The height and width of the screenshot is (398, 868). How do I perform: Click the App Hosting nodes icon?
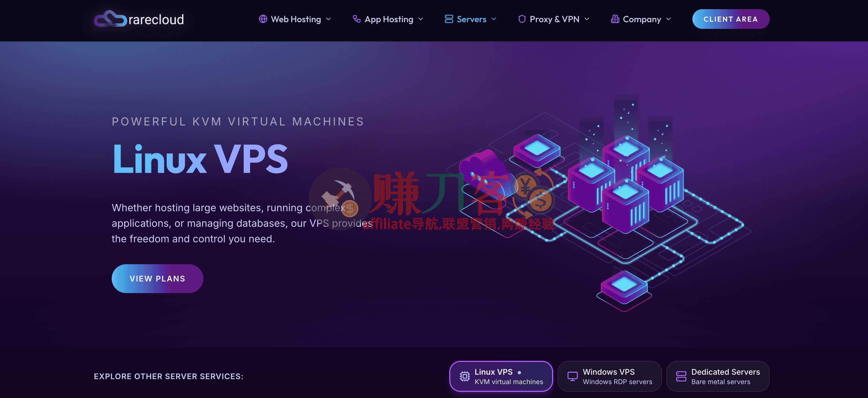356,19
